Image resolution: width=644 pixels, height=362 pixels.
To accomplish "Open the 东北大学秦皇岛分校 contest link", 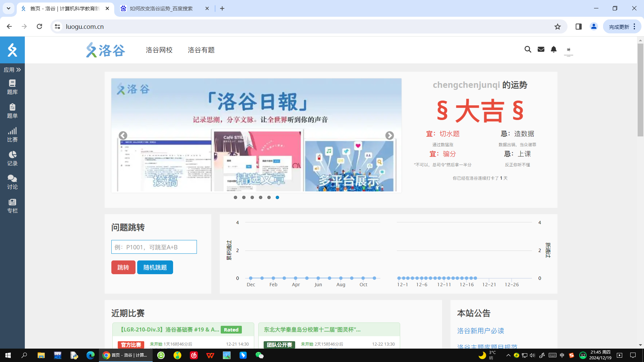I will tap(312, 329).
